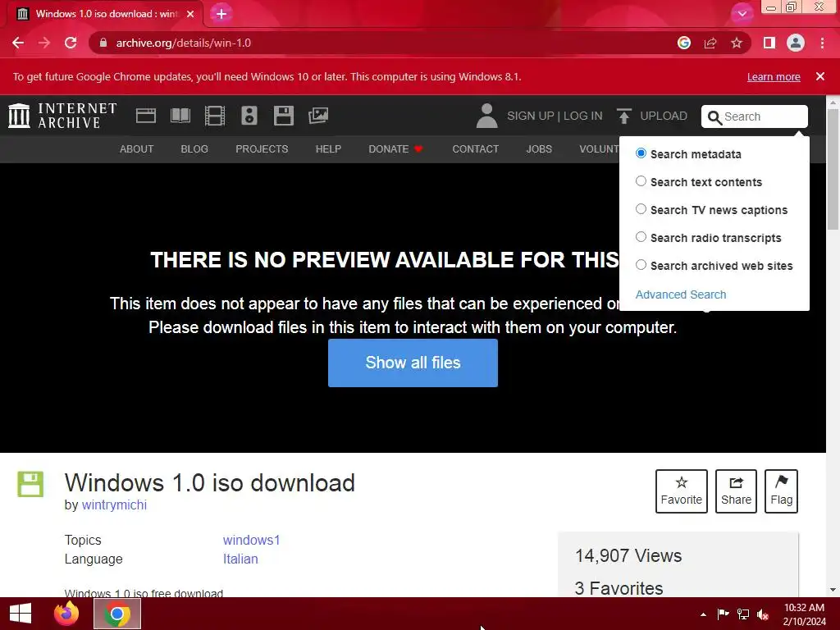Open the JOBS menu item
Viewport: 840px width, 630px height.
tap(539, 149)
